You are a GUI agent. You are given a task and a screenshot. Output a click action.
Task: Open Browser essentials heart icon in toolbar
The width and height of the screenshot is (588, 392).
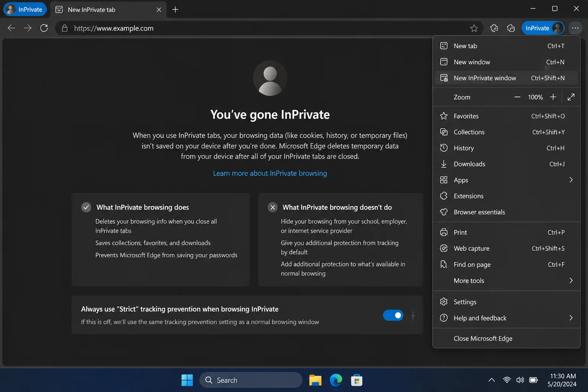click(x=511, y=28)
